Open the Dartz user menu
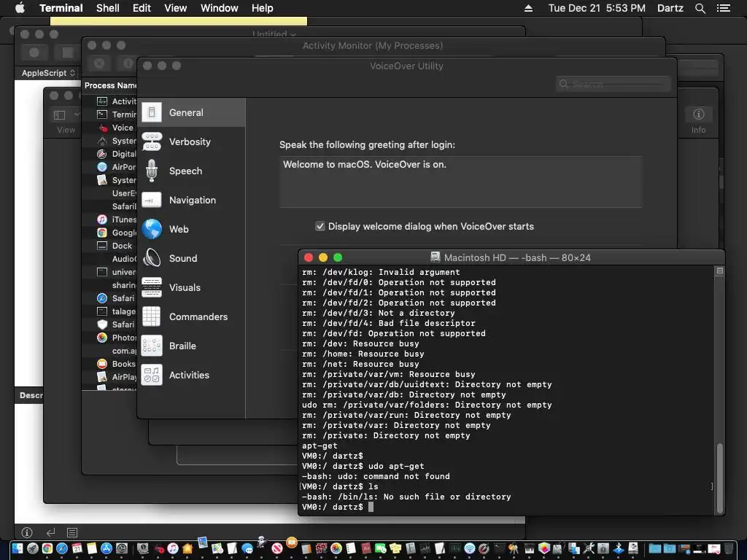747x560 pixels. [x=670, y=8]
